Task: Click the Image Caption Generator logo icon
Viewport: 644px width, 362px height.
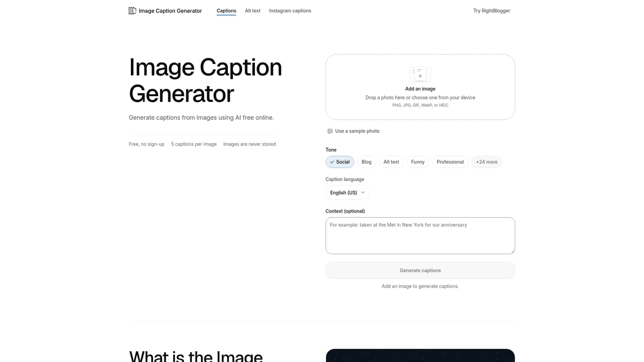Action: pos(132,11)
